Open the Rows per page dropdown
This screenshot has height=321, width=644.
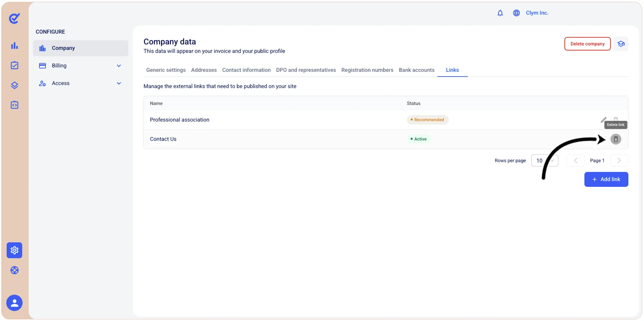pos(545,161)
